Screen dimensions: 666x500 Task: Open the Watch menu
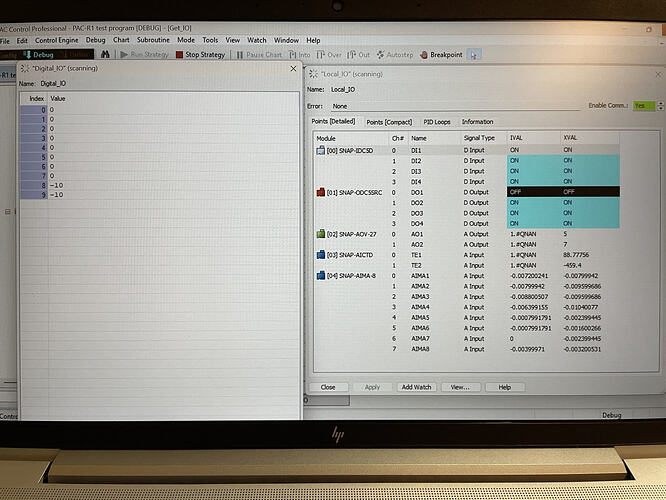(x=257, y=40)
